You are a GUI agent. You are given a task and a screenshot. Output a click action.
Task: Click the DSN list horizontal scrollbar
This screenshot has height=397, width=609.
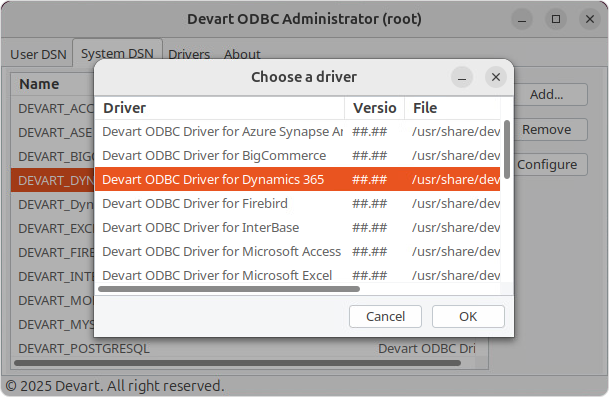[x=237, y=363]
